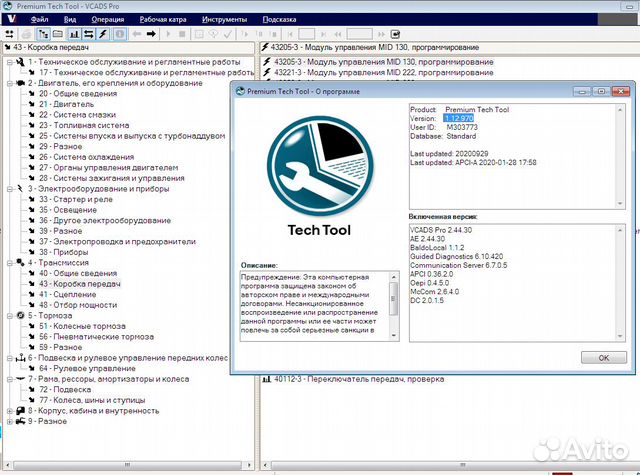Screen dimensions: 640x475
Task: Select 41 - Сцепление tree item
Action: point(68,295)
